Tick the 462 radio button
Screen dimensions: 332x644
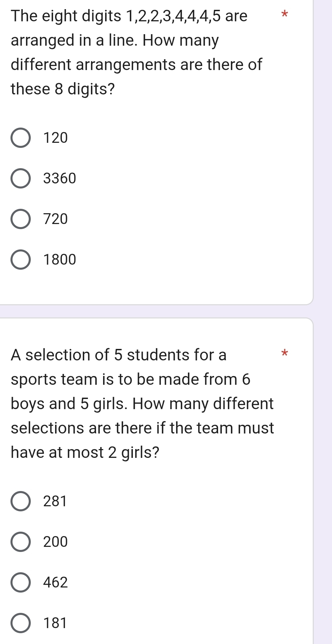[x=21, y=582]
